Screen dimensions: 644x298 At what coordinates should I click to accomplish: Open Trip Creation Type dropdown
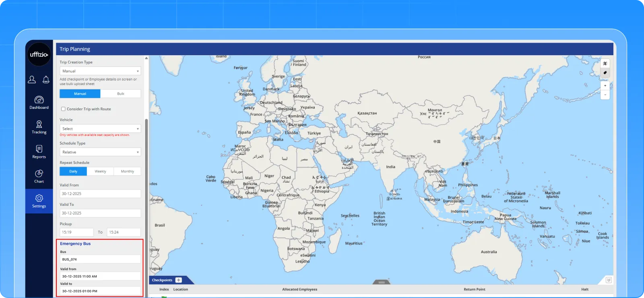[100, 71]
